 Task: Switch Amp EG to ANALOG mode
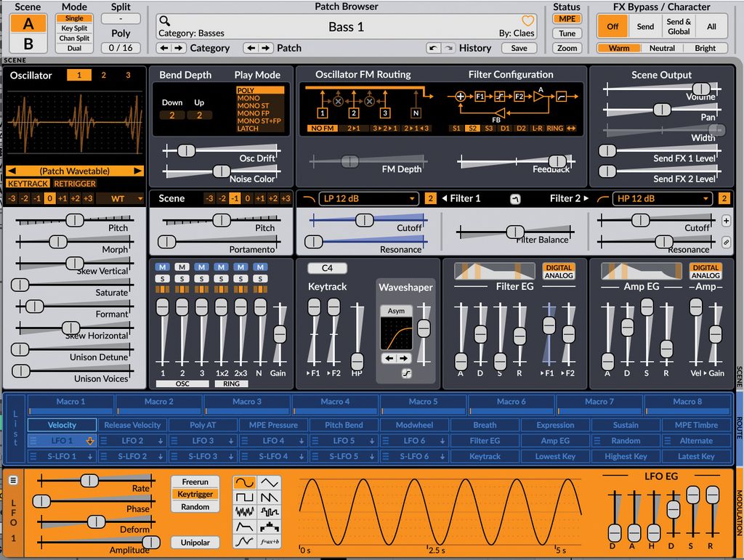(x=705, y=277)
